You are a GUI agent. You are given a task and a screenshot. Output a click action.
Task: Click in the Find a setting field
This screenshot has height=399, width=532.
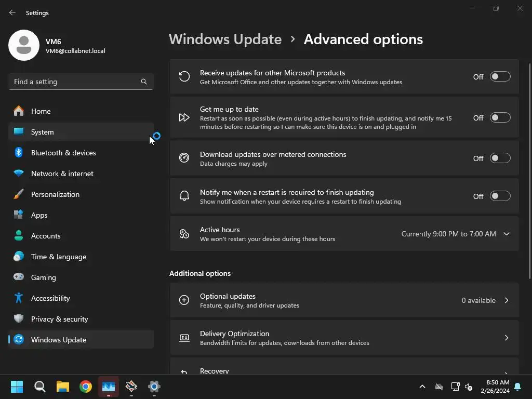coord(81,82)
